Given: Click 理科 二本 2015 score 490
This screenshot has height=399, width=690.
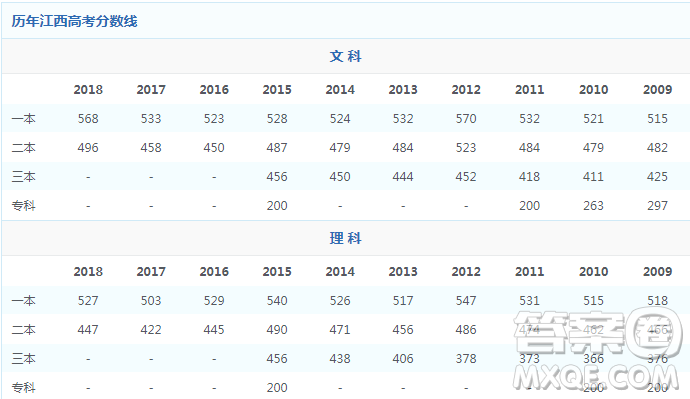Looking at the screenshot, I should click(x=277, y=329).
